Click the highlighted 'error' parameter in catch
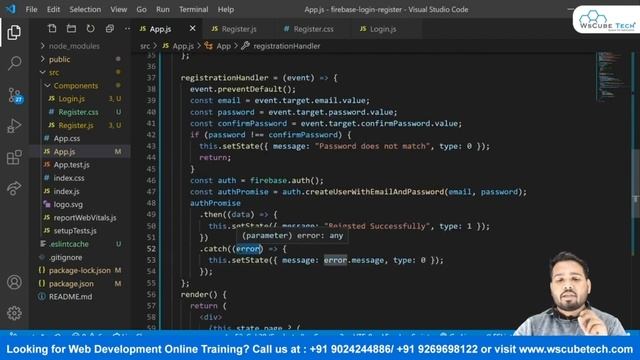This screenshot has width=640, height=360. 249,249
